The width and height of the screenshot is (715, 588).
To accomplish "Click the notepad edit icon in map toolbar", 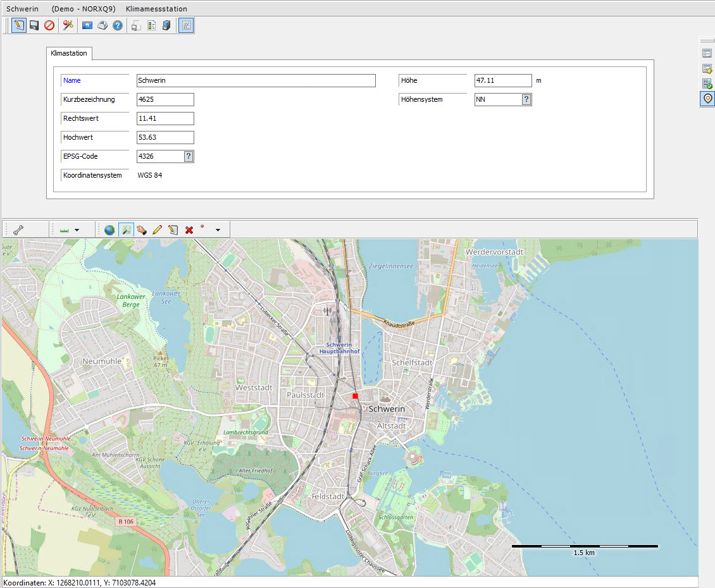I will (x=173, y=230).
